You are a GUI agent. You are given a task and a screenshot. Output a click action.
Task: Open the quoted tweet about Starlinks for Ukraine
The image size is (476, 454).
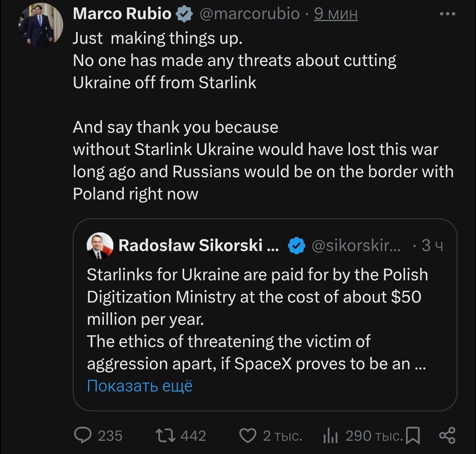[x=258, y=319]
